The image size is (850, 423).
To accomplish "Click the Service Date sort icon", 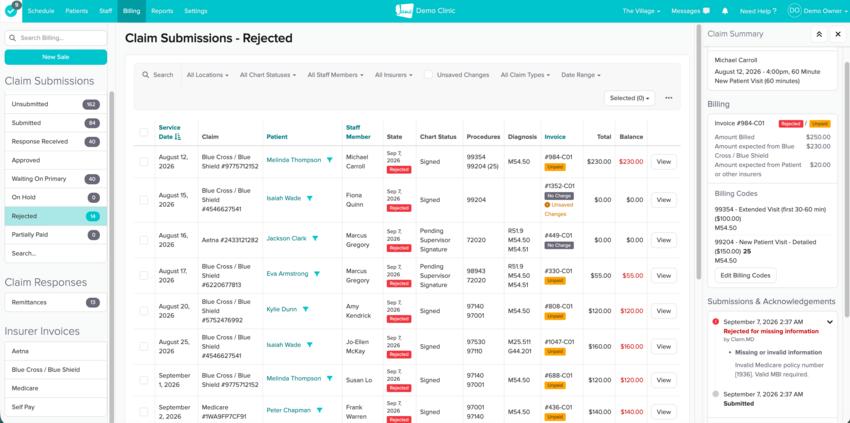I will (x=178, y=137).
